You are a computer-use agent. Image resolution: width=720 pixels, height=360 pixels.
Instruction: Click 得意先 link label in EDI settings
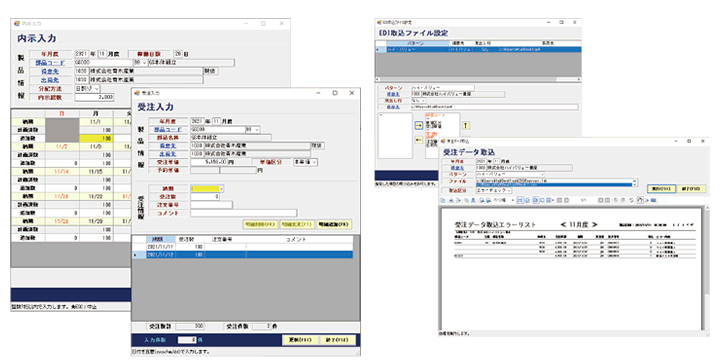click(x=393, y=94)
